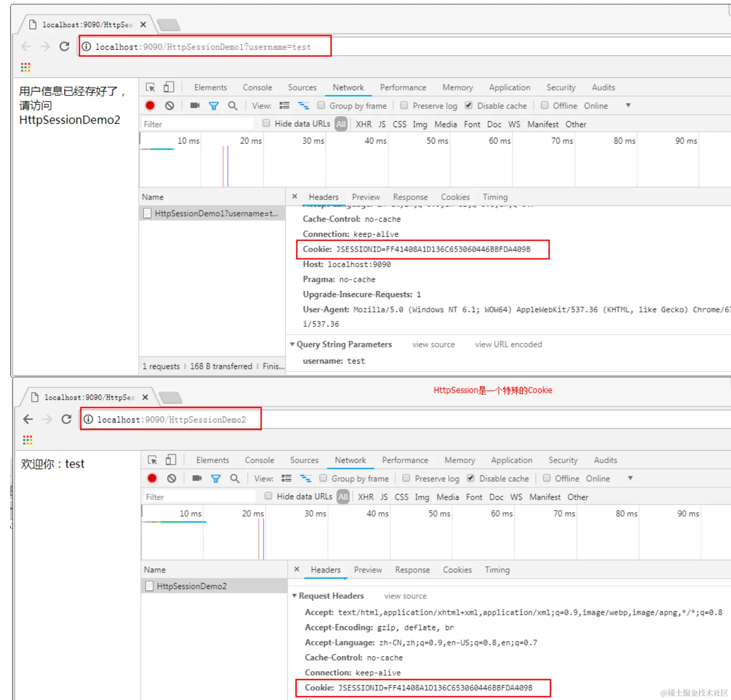Switch to Cookies tab in top details pane

point(455,197)
